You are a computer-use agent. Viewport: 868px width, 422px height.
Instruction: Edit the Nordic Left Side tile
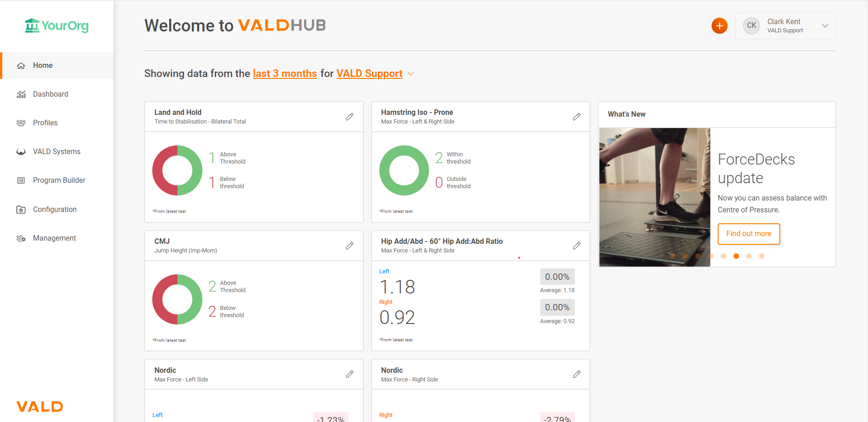[350, 374]
